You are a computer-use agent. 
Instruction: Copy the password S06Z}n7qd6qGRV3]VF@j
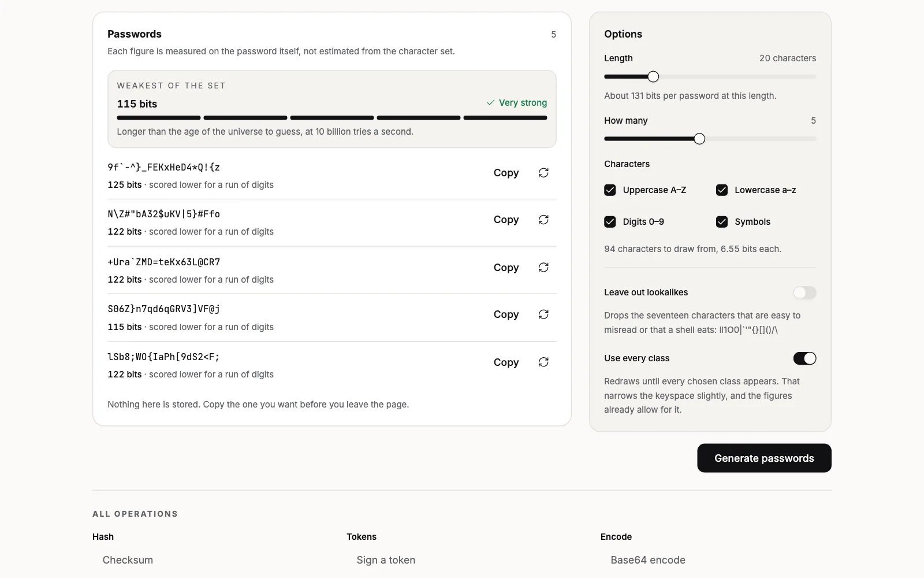506,314
